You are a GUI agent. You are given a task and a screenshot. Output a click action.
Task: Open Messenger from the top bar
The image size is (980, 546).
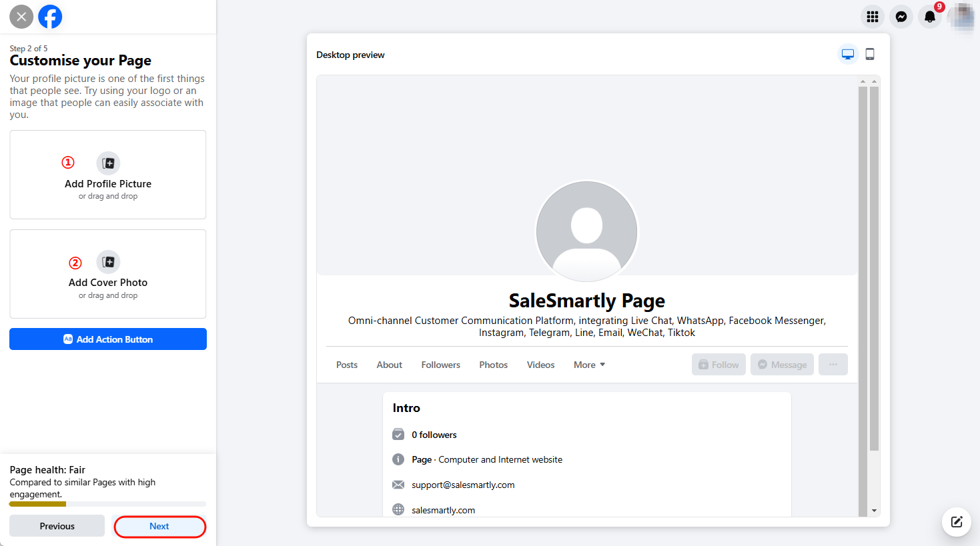tap(901, 17)
